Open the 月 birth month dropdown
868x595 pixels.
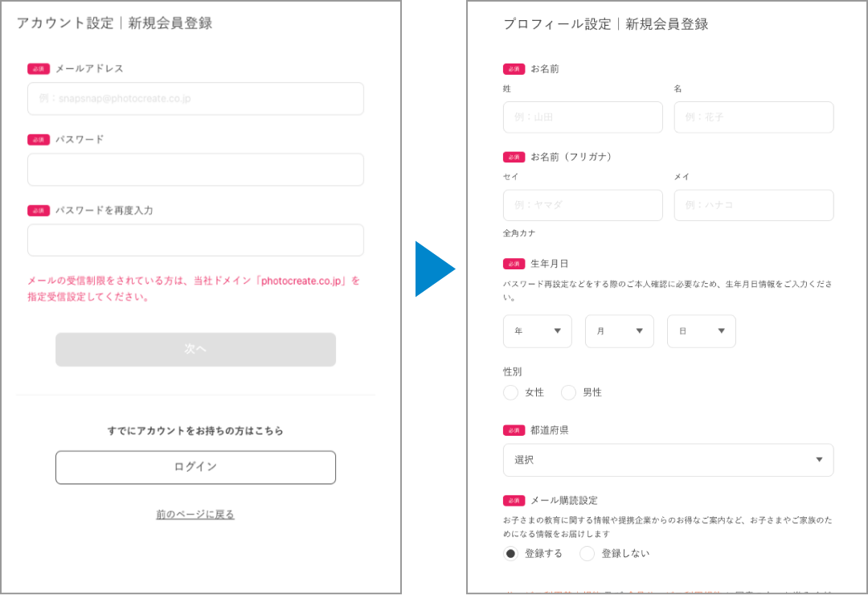click(x=620, y=330)
